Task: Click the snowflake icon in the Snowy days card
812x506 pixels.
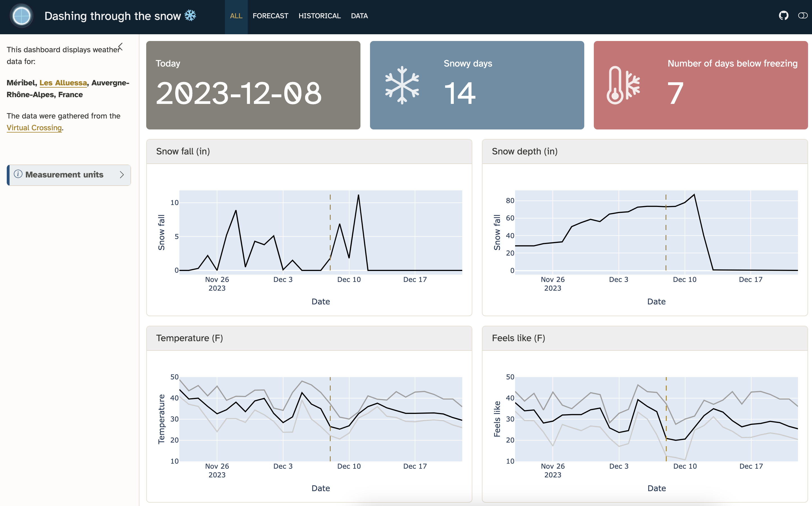Action: [402, 85]
